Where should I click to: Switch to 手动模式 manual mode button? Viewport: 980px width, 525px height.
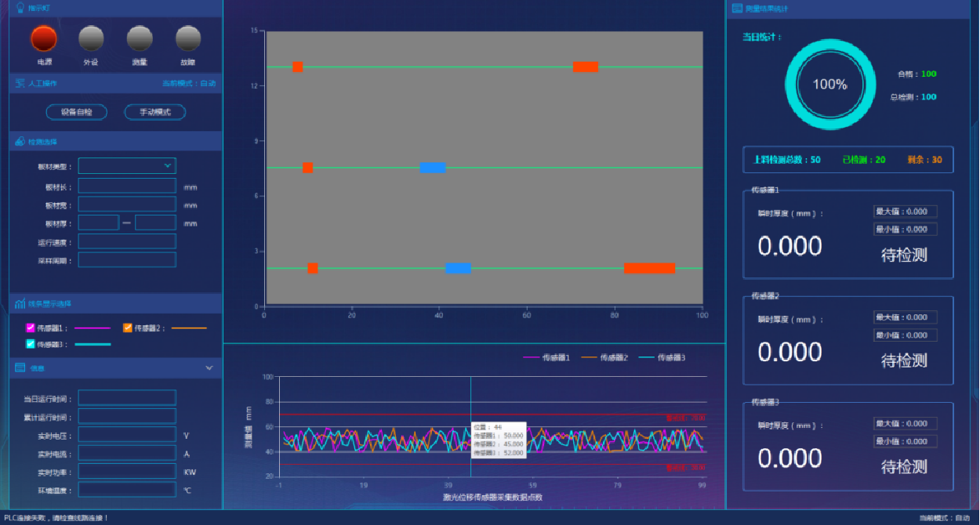(155, 112)
